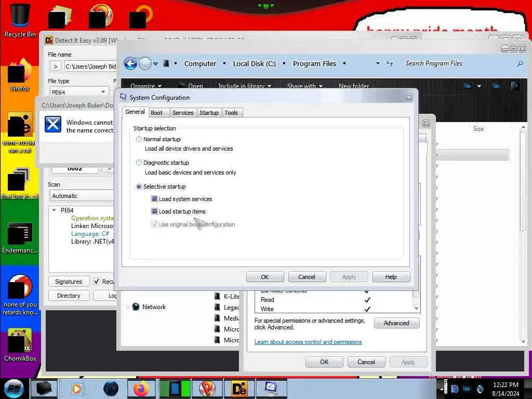The image size is (532, 399).
Task: Click OK in System Configuration
Action: 265,277
